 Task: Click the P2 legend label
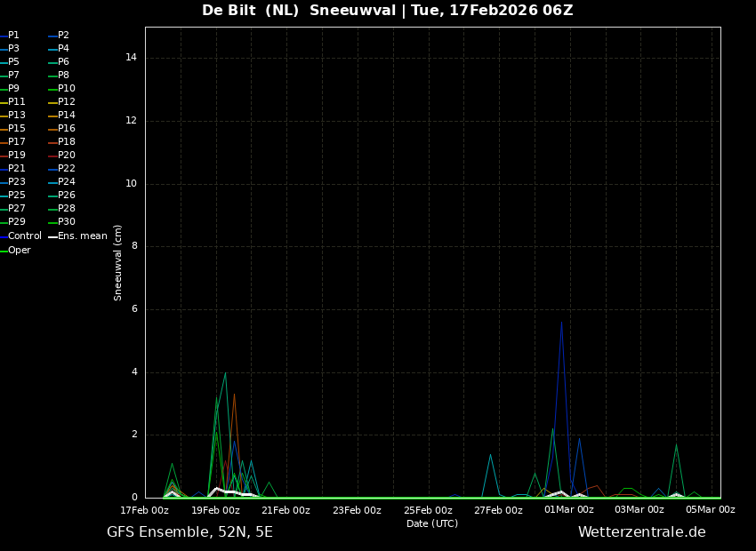pyautogui.click(x=63, y=36)
